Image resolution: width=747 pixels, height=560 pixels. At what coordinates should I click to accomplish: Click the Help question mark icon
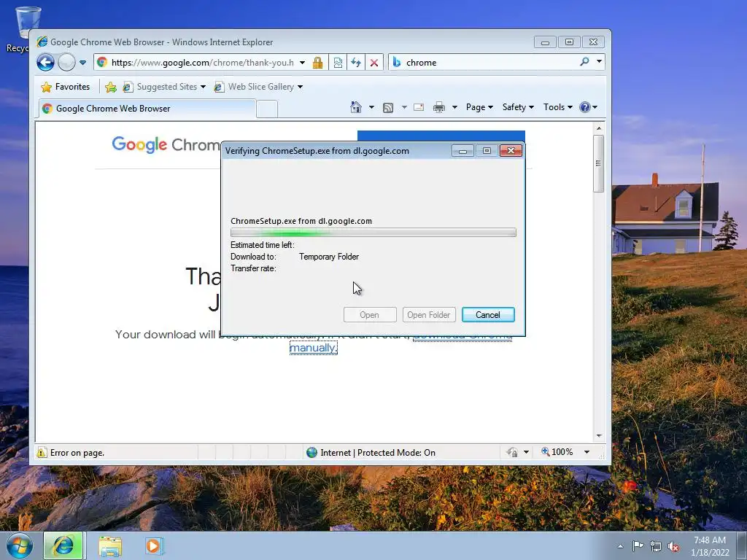click(585, 107)
